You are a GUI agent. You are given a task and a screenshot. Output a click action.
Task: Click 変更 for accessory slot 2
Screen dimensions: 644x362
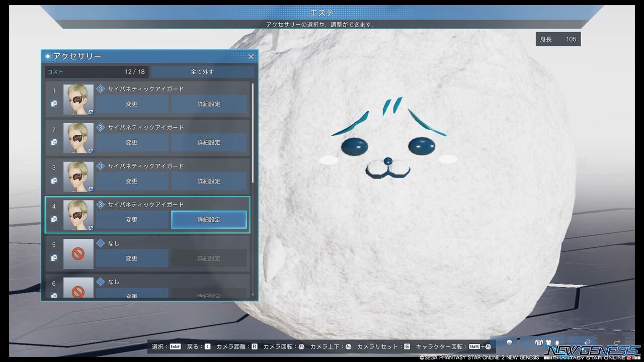pyautogui.click(x=132, y=143)
